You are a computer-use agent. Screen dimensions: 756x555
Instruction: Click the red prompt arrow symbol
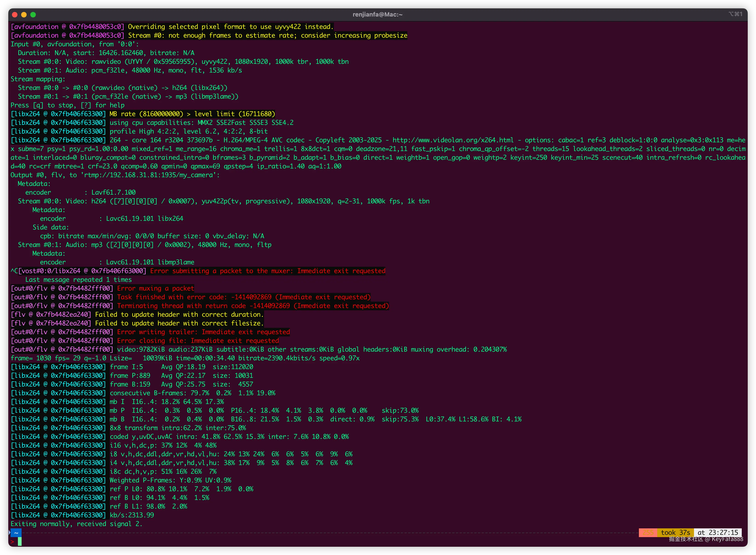[x=12, y=541]
